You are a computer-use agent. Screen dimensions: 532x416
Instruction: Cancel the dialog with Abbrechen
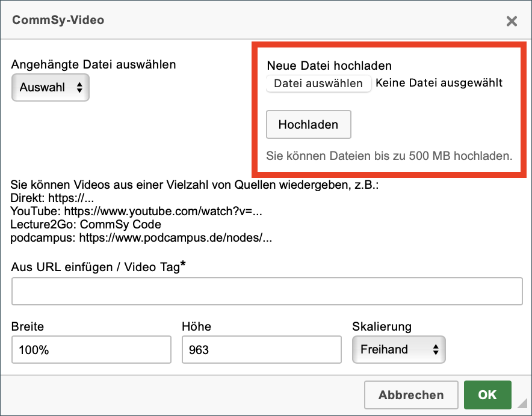pyautogui.click(x=411, y=395)
